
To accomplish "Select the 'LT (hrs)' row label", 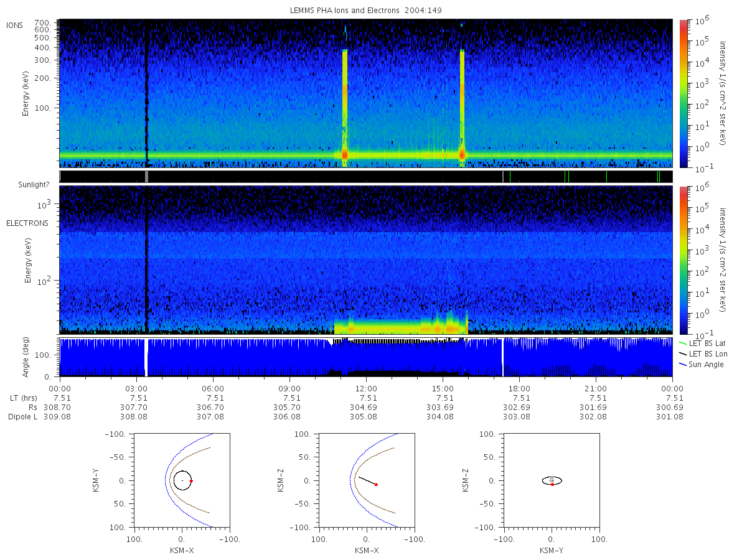I will (x=24, y=398).
